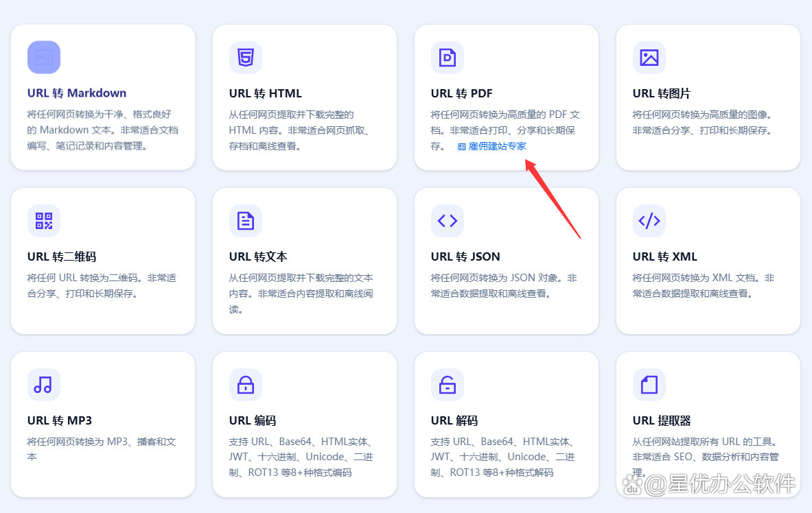Open the URL 提取器 tool title

[x=662, y=420]
